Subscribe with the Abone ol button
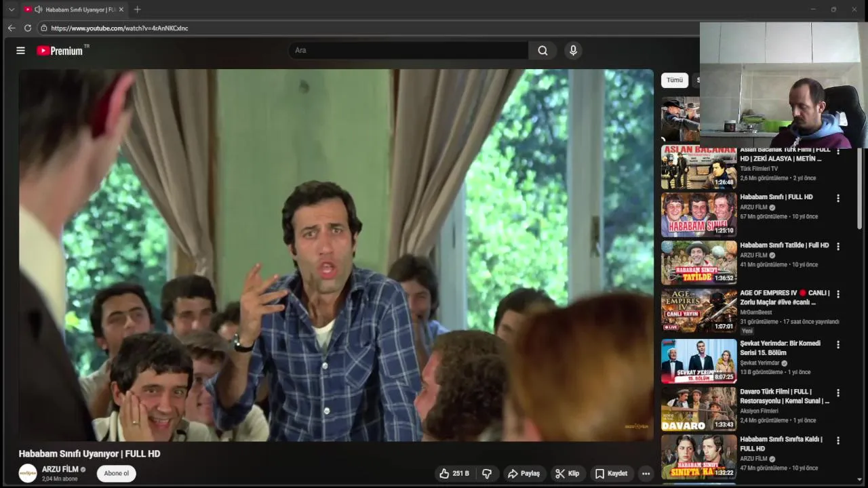Image resolution: width=868 pixels, height=488 pixels. coord(117,473)
